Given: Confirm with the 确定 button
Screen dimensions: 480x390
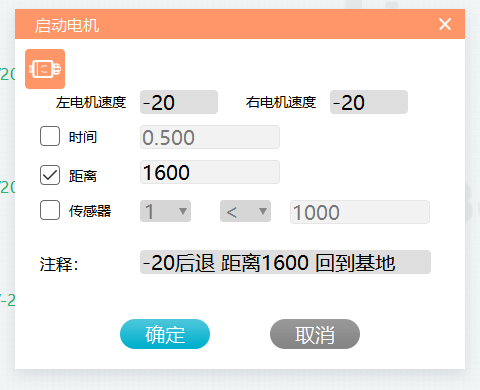Looking at the screenshot, I should coord(165,334).
